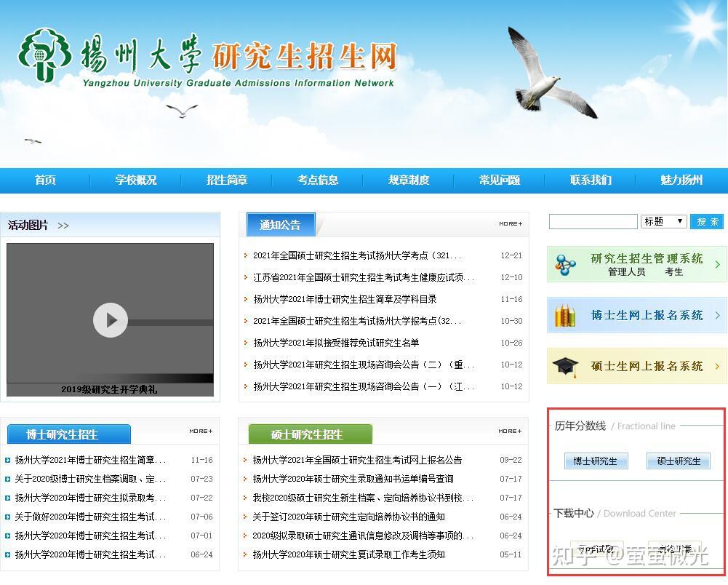Open 扬州大学2020年博士研究生拟录取考 dated 07-22
The height and width of the screenshot is (585, 728).
click(x=90, y=498)
